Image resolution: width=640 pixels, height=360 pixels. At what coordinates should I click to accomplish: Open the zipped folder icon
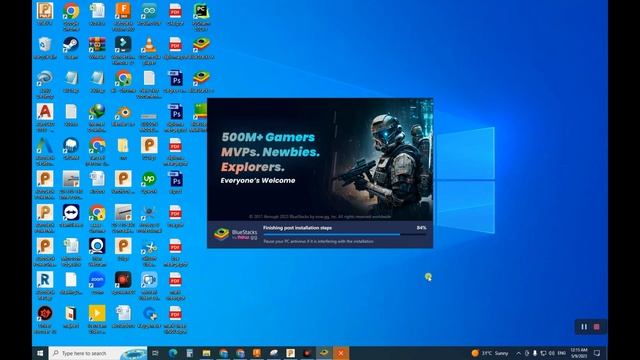coord(123,148)
